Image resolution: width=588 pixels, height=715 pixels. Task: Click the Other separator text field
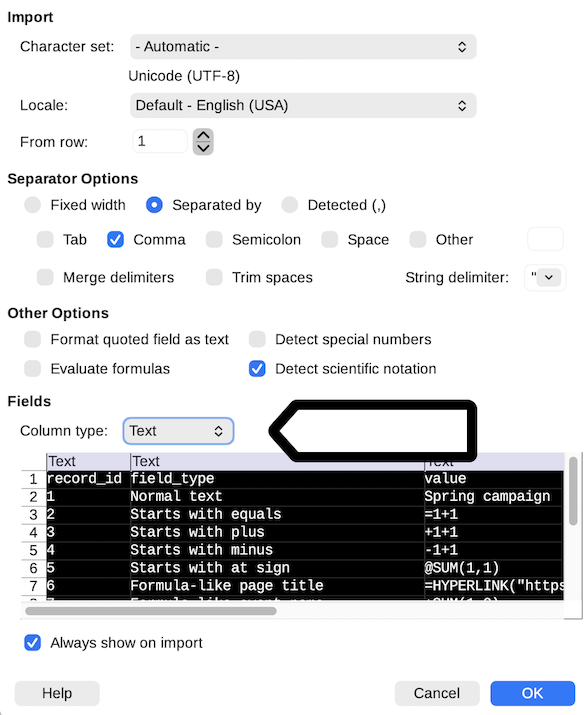[545, 239]
